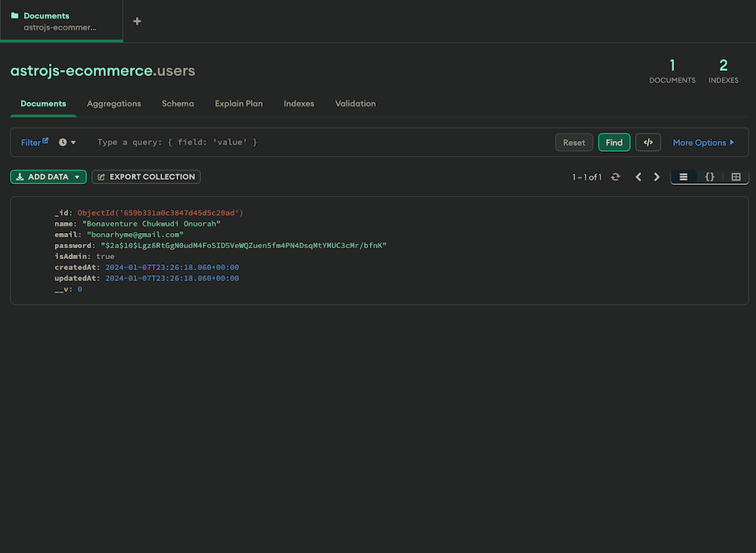Switch to table view
This screenshot has width=756, height=553.
tap(736, 176)
